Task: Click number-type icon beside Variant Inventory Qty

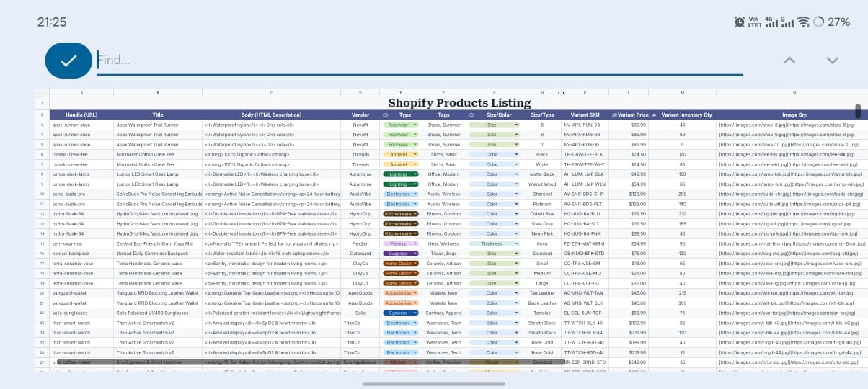Action: coord(654,115)
